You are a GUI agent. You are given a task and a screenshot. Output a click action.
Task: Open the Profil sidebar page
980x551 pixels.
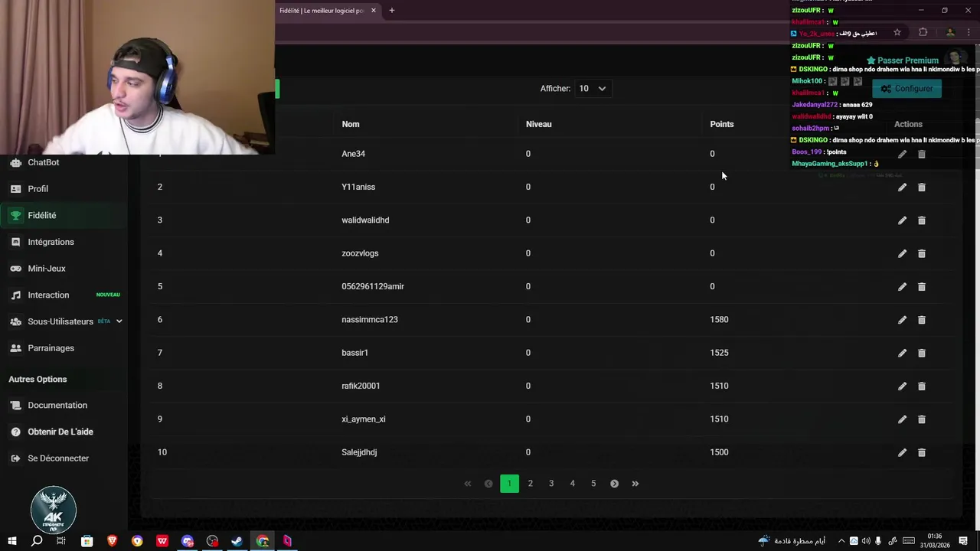click(38, 189)
